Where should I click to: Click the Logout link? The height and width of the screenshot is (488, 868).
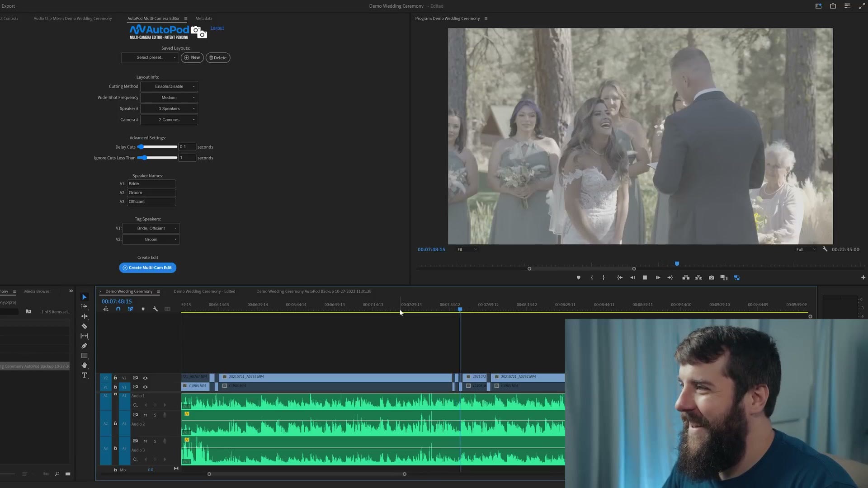[217, 28]
